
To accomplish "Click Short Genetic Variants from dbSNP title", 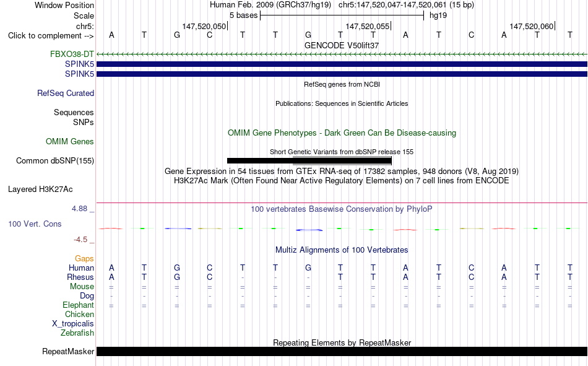I will click(342, 152).
